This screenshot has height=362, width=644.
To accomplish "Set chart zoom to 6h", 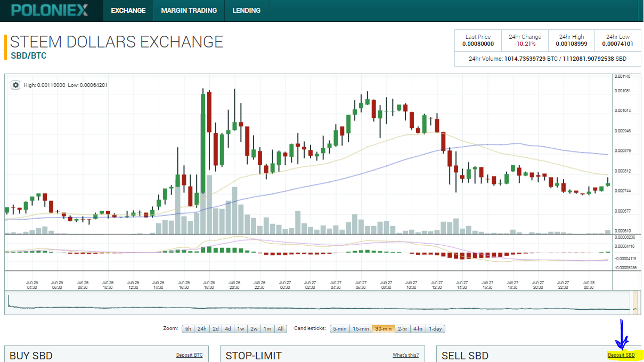I will tap(188, 328).
